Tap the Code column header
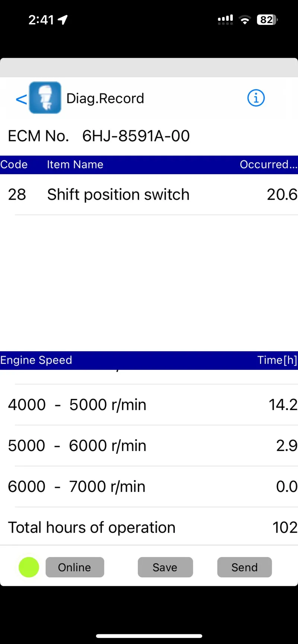 tap(14, 164)
